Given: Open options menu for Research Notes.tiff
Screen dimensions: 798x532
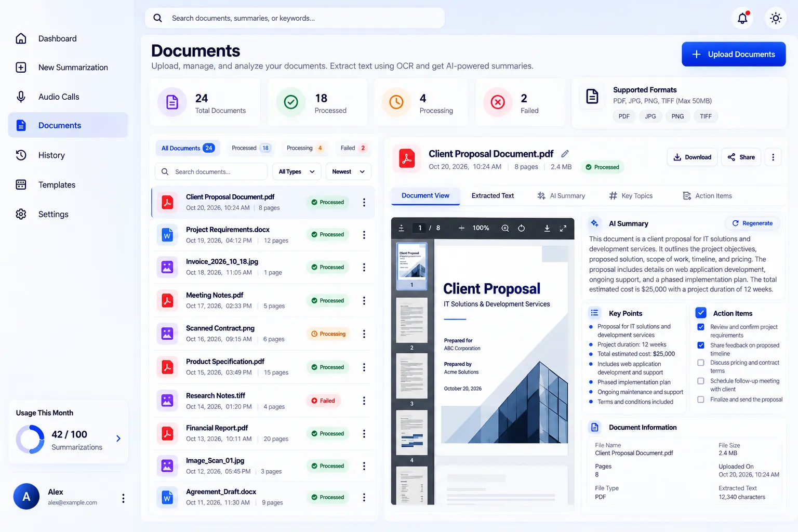Looking at the screenshot, I should 364,401.
